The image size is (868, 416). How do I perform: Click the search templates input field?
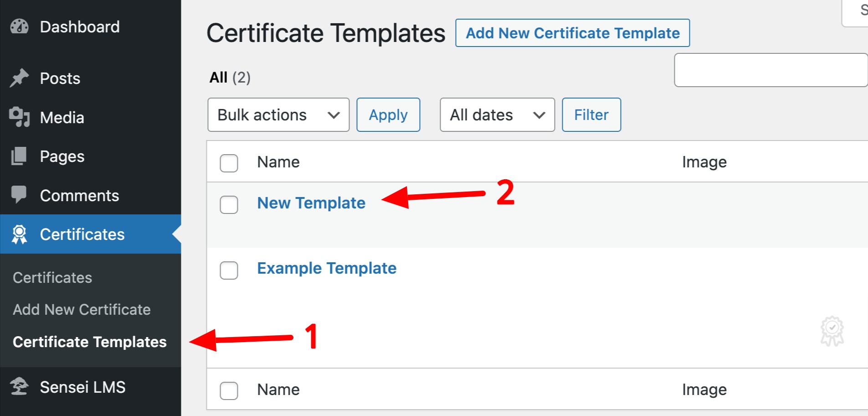click(x=770, y=70)
